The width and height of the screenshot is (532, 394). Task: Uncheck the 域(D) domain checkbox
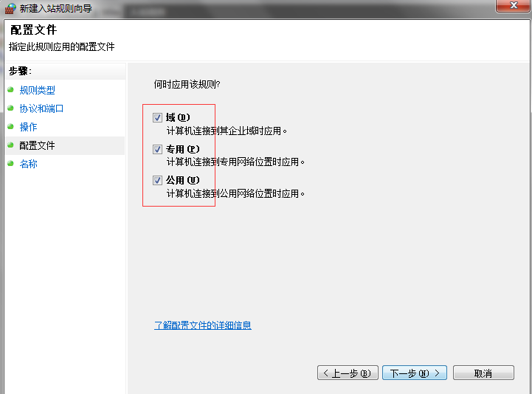coord(157,118)
